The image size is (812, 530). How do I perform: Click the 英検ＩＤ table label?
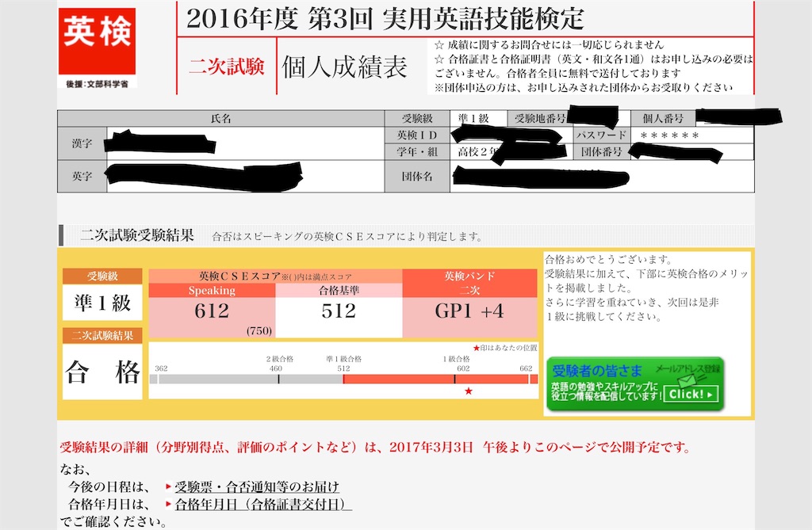point(417,135)
